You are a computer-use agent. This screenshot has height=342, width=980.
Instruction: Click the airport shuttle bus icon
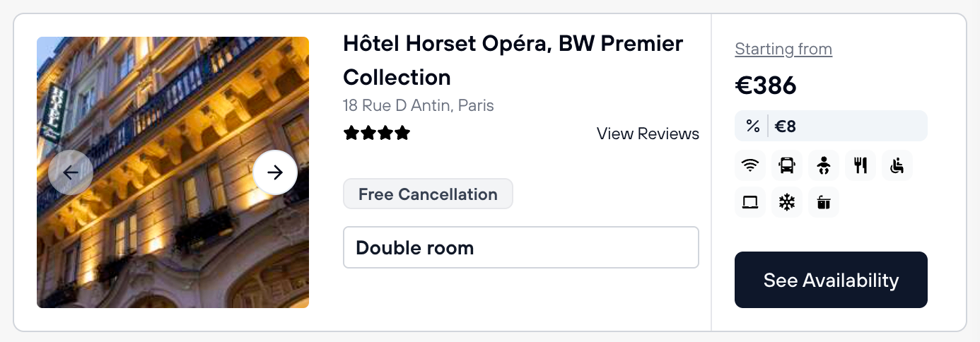(x=787, y=166)
